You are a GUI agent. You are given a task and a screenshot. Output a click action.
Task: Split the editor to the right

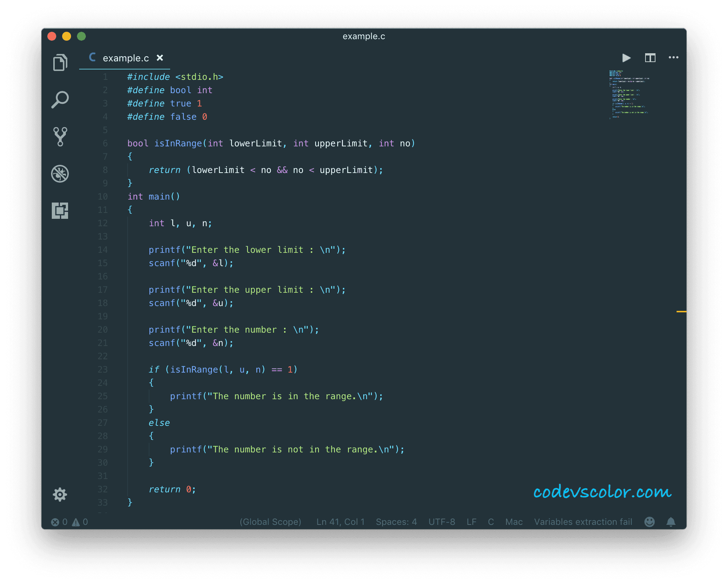point(650,58)
